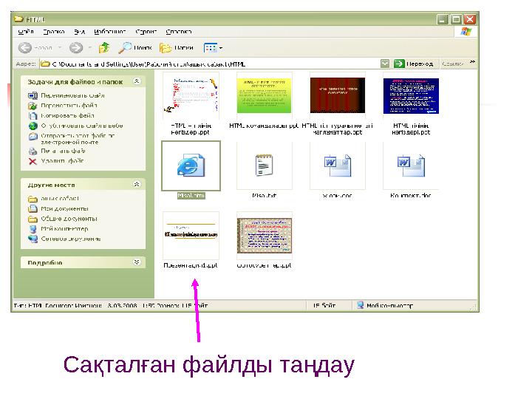Select the Internet Explorer .htm file icon
Screen dimensions: 532x399
(191, 166)
